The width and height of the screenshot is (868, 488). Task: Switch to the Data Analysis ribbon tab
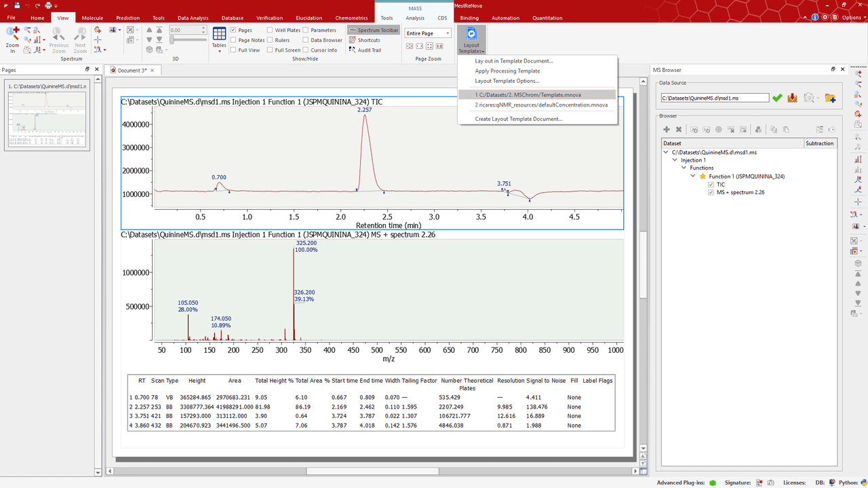pos(193,18)
